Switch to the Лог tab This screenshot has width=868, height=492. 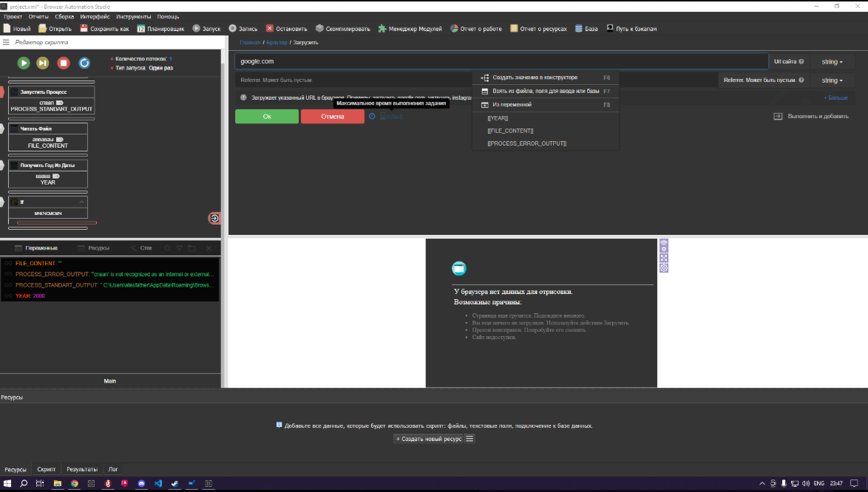coord(113,469)
